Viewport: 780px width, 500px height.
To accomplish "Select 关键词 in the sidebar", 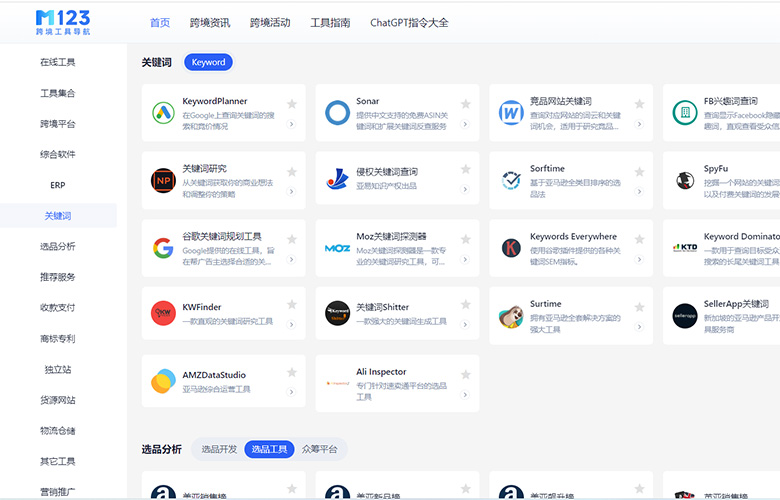I will (58, 216).
